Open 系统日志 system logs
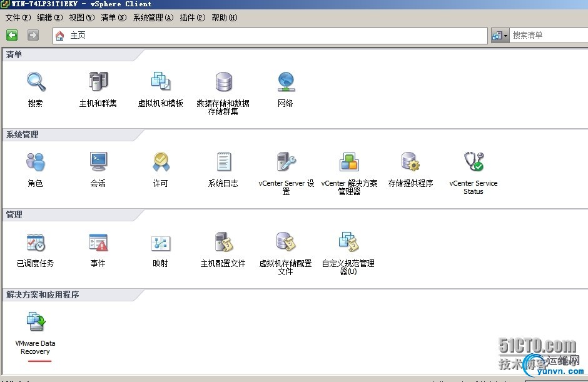This screenshot has width=588, height=382. tap(223, 161)
